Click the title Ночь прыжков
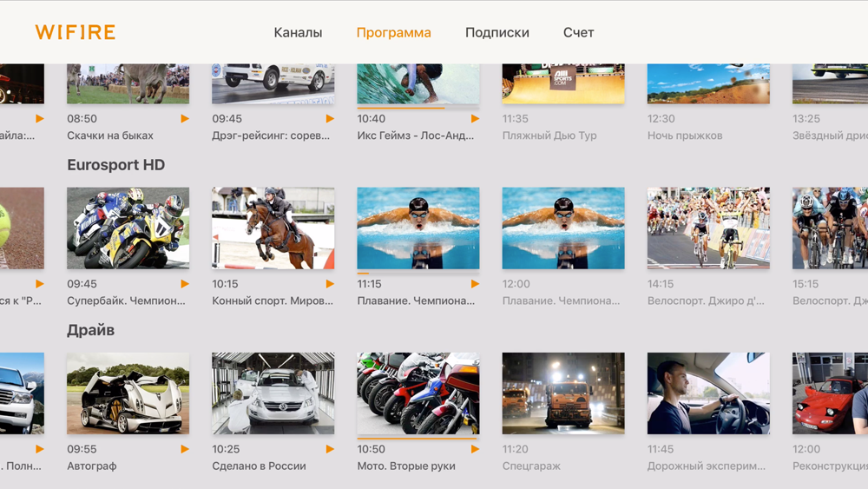The height and width of the screenshot is (489, 868). pyautogui.click(x=685, y=135)
